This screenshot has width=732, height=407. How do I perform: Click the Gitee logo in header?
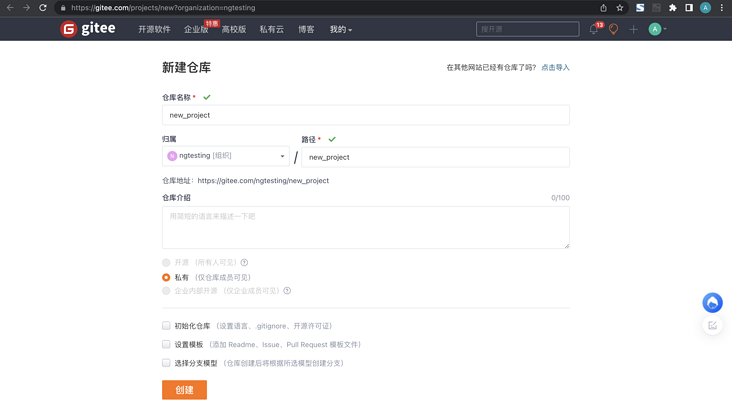click(88, 29)
